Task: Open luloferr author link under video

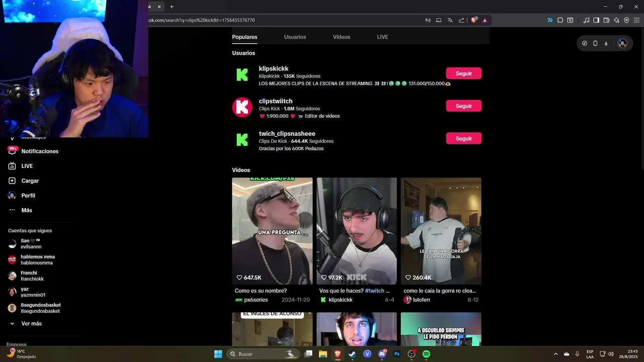Action: tap(422, 300)
